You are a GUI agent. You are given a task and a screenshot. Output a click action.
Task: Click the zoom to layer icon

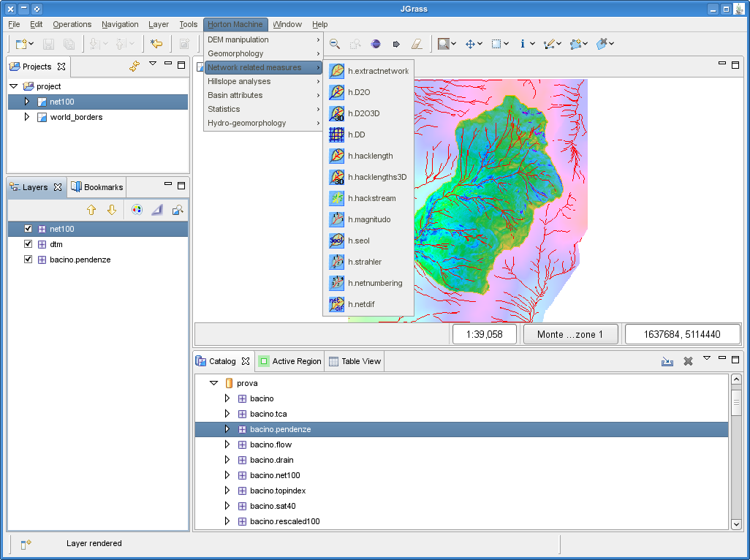tap(178, 210)
